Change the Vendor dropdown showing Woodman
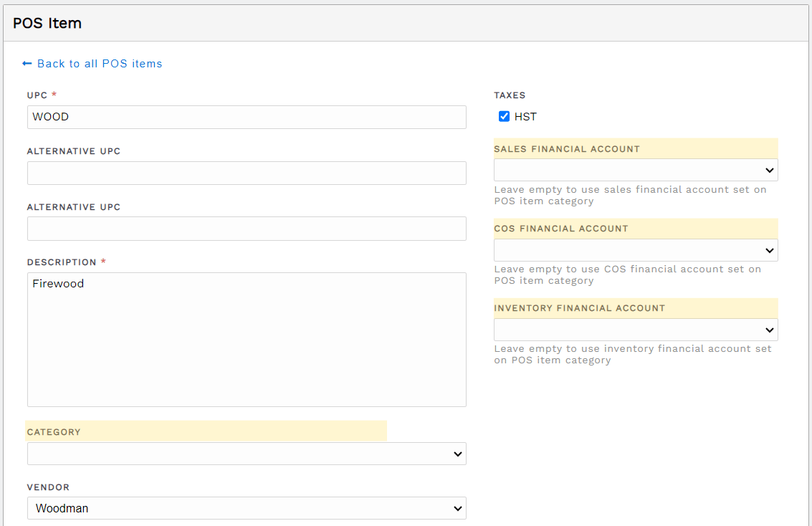Image resolution: width=812 pixels, height=526 pixels. tap(247, 508)
